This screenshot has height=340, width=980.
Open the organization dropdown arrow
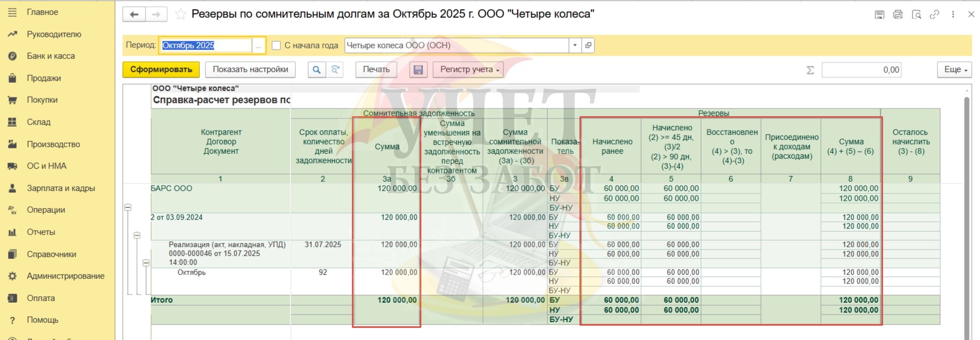click(575, 46)
